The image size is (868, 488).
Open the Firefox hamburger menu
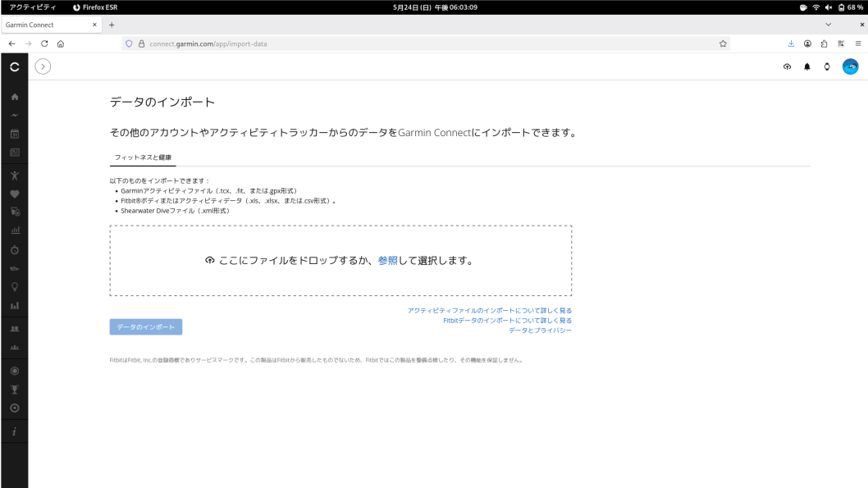click(x=858, y=43)
